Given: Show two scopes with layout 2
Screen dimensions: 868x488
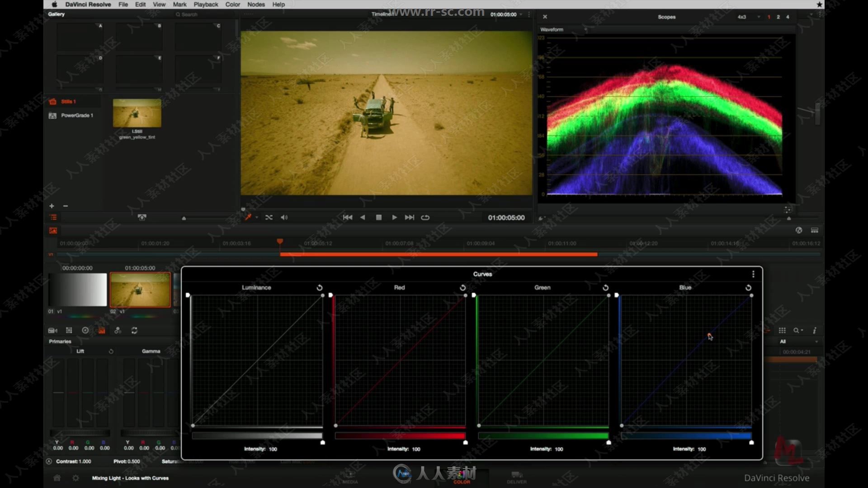Looking at the screenshot, I should click(778, 17).
